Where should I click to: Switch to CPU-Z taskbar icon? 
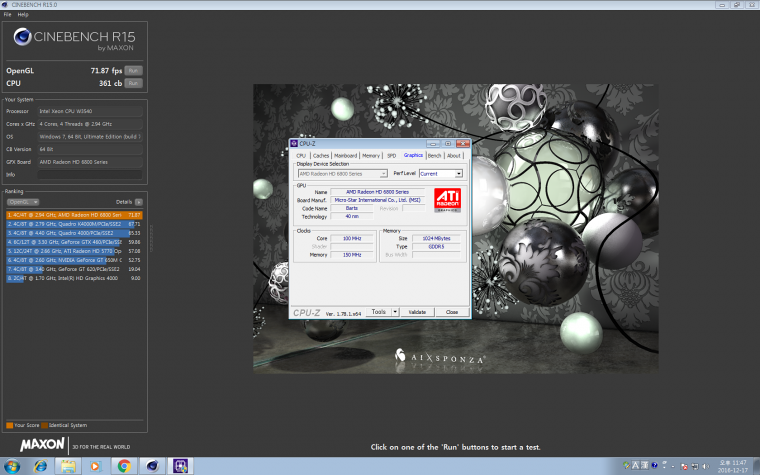[x=180, y=466]
